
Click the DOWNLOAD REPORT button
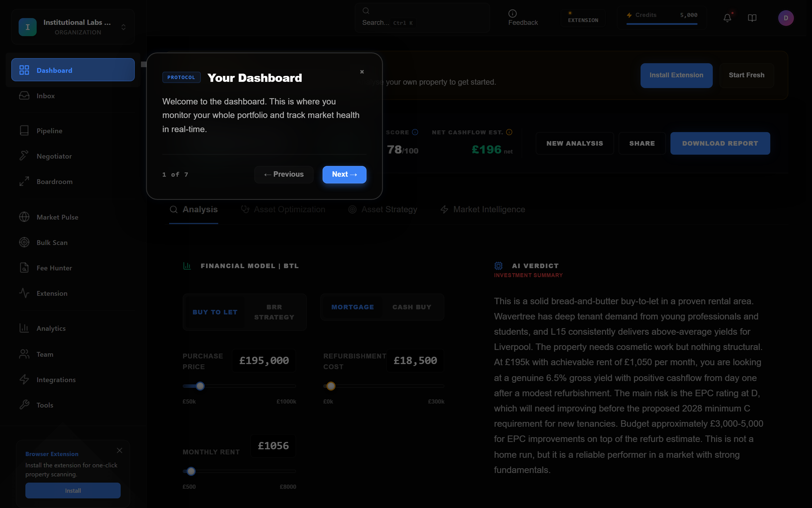[x=720, y=143]
